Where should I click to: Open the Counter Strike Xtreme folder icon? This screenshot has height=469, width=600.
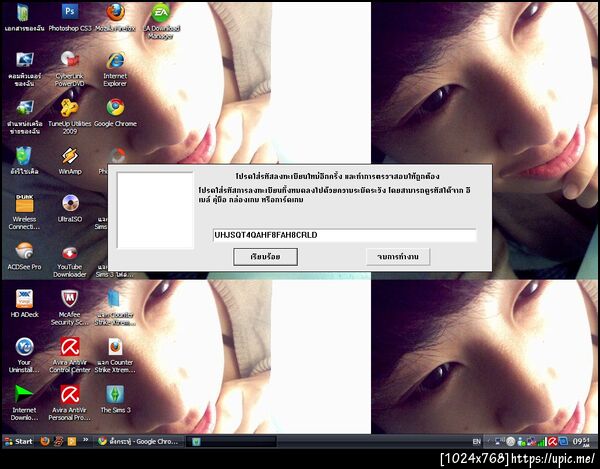(115, 308)
